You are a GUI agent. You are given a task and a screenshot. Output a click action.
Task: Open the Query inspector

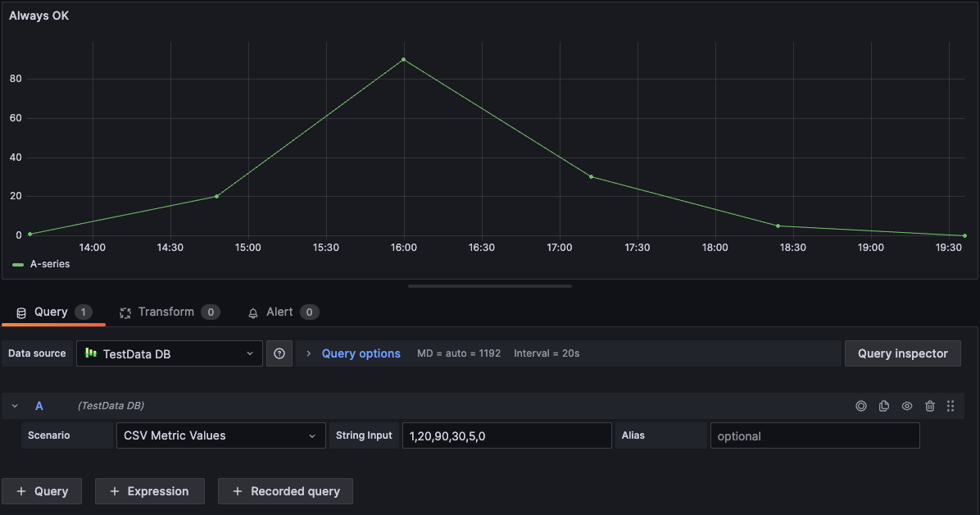902,353
